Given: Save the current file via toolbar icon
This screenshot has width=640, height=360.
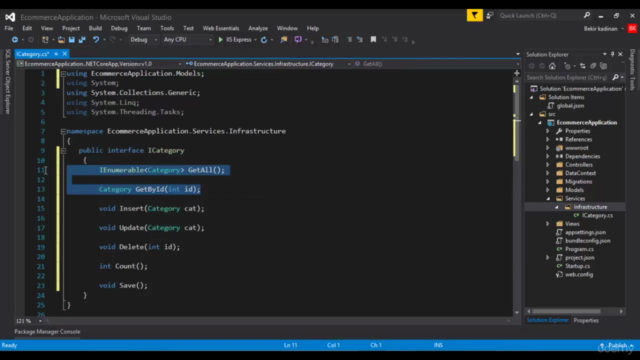Looking at the screenshot, I should point(72,40).
